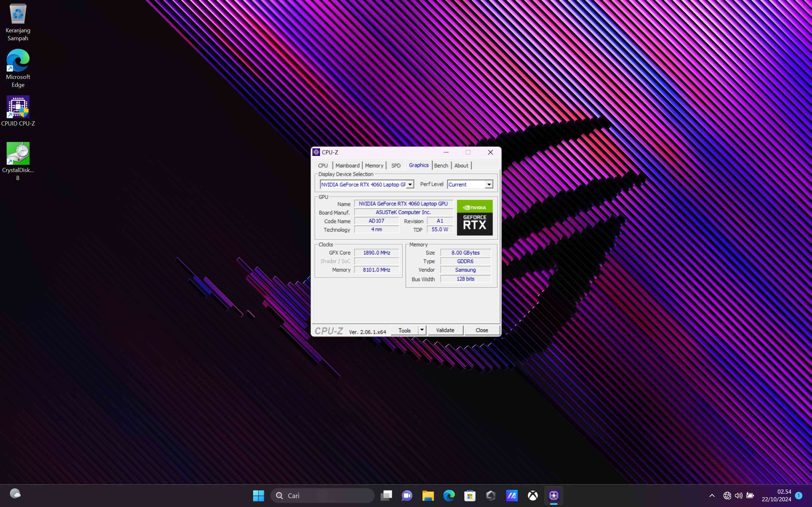Open the Perf Level dropdown
Screen dimensions: 812x507
click(x=489, y=184)
